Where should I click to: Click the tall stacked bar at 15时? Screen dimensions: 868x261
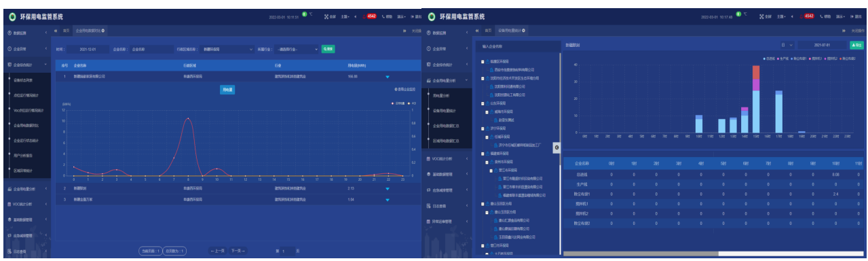click(756, 99)
